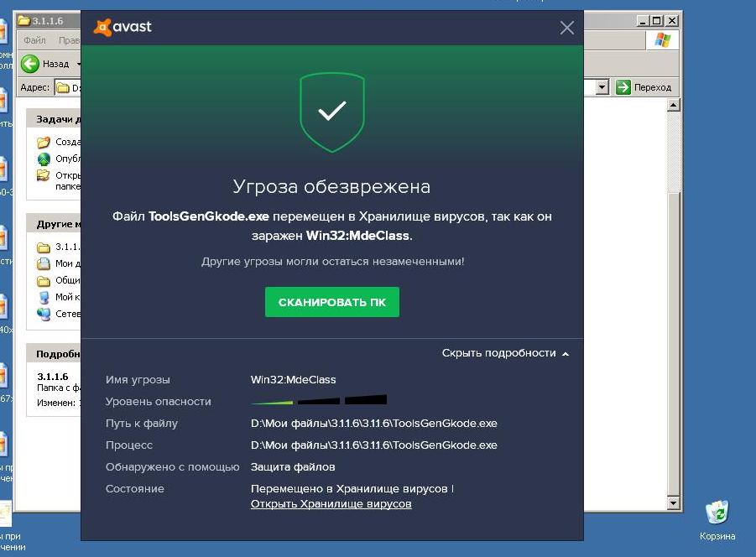756x557 pixels.
Task: Click the danger level indicator bar
Action: 319,400
